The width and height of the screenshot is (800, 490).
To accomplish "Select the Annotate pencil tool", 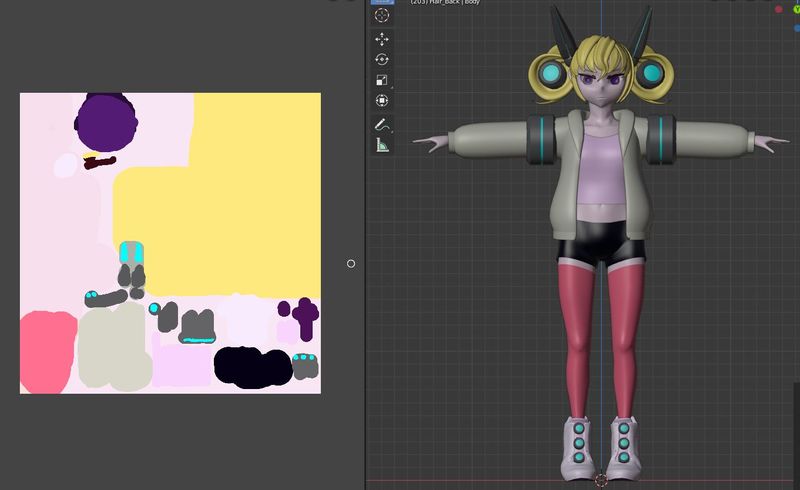I will 381,125.
